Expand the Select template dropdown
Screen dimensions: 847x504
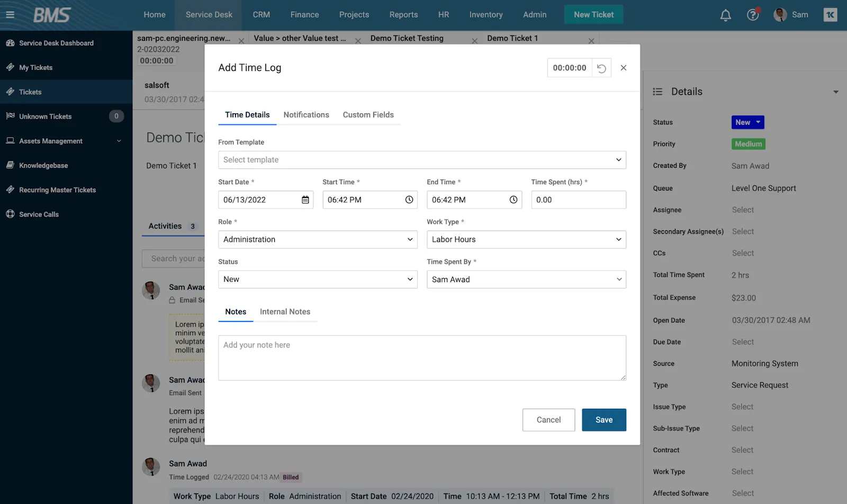[x=422, y=160]
